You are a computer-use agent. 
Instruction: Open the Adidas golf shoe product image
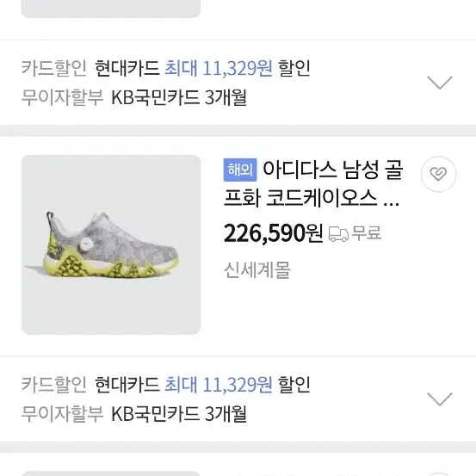(x=111, y=244)
